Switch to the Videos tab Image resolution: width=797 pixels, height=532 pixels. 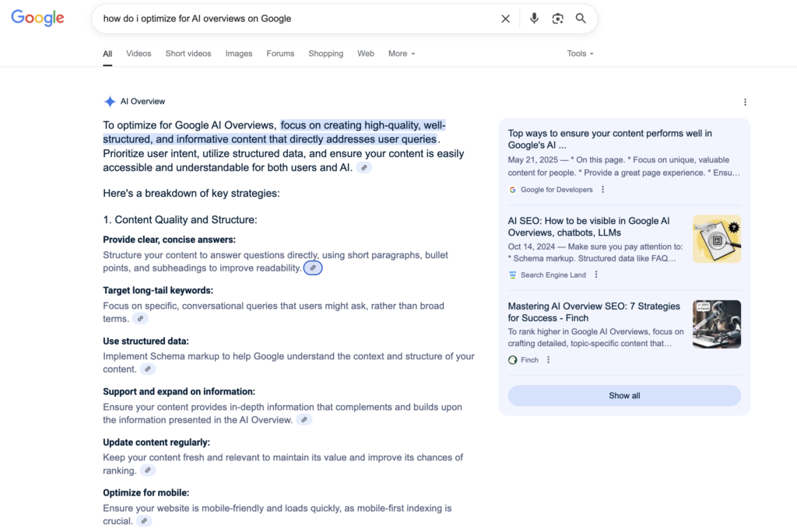tap(139, 54)
